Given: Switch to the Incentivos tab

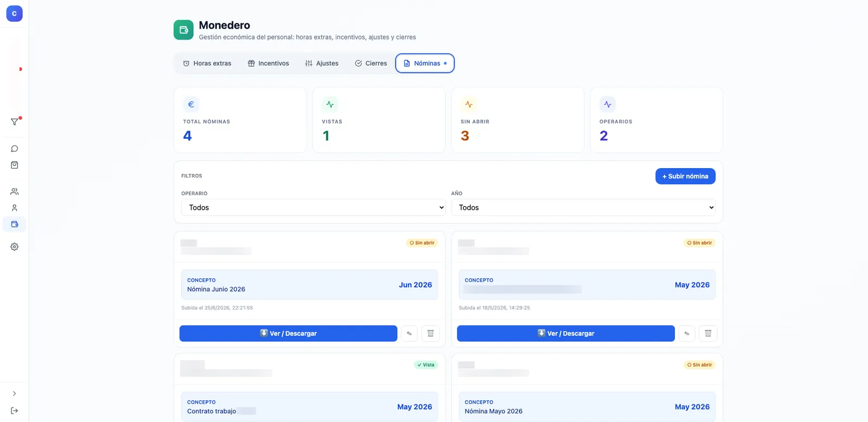Looking at the screenshot, I should pos(269,63).
